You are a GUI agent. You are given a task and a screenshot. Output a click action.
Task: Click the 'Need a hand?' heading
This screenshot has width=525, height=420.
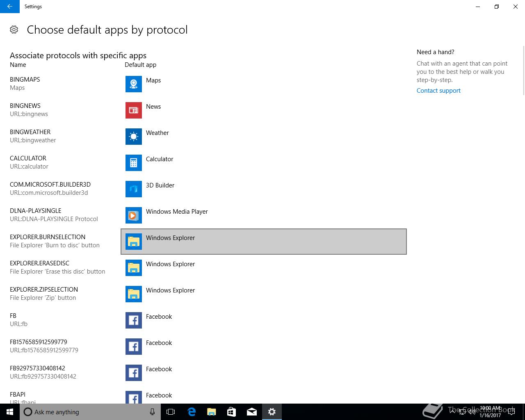(x=435, y=52)
